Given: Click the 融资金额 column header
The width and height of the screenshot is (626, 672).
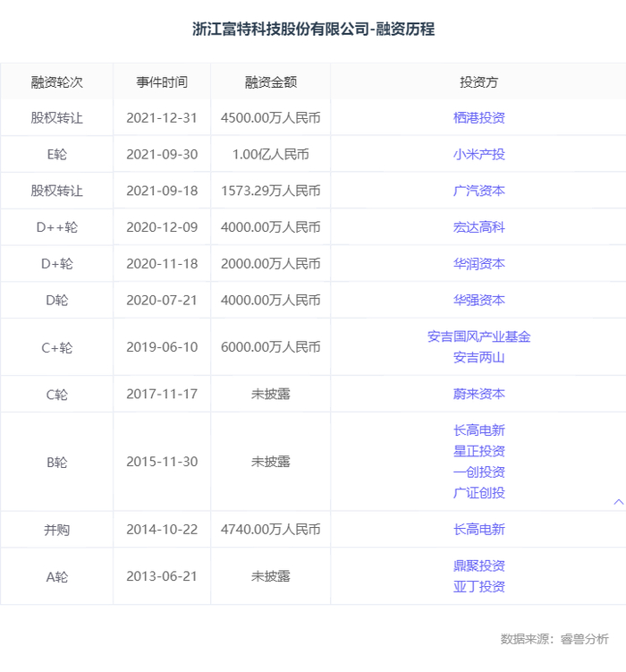Looking at the screenshot, I should 271,81.
